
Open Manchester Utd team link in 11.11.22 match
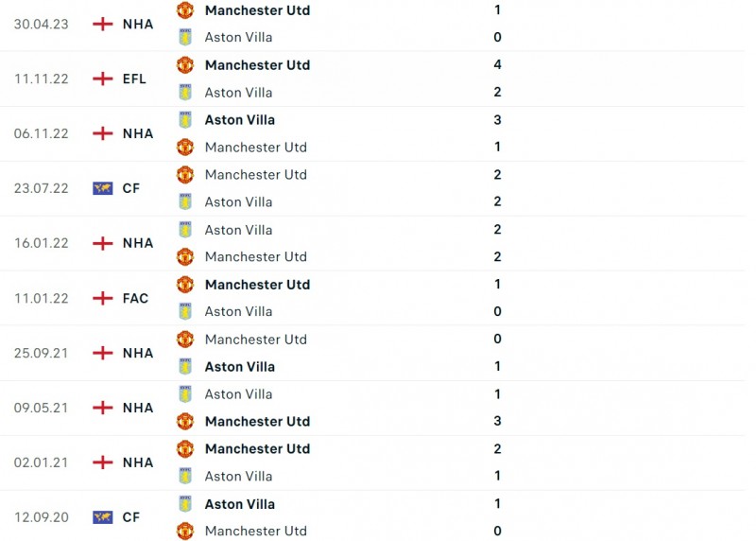tap(257, 65)
